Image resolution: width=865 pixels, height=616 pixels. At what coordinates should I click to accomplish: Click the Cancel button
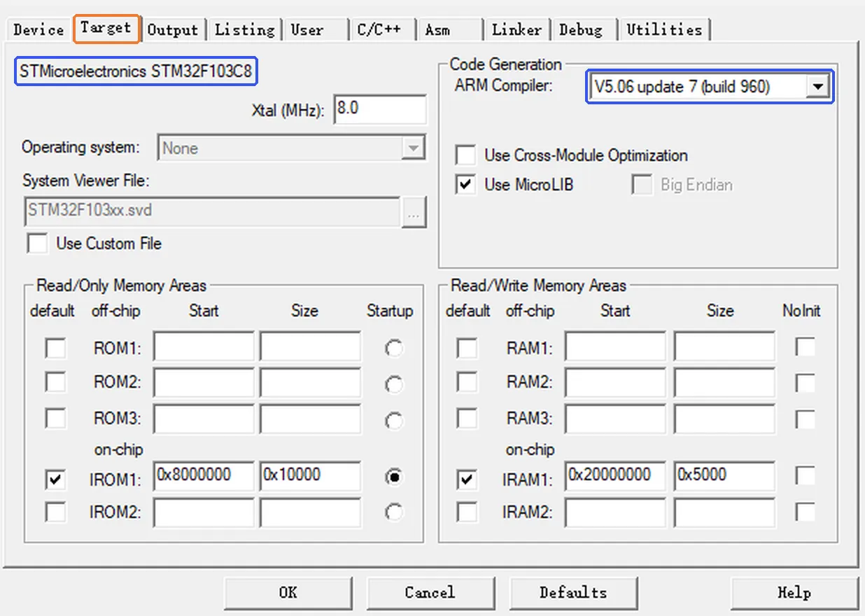coord(430,593)
